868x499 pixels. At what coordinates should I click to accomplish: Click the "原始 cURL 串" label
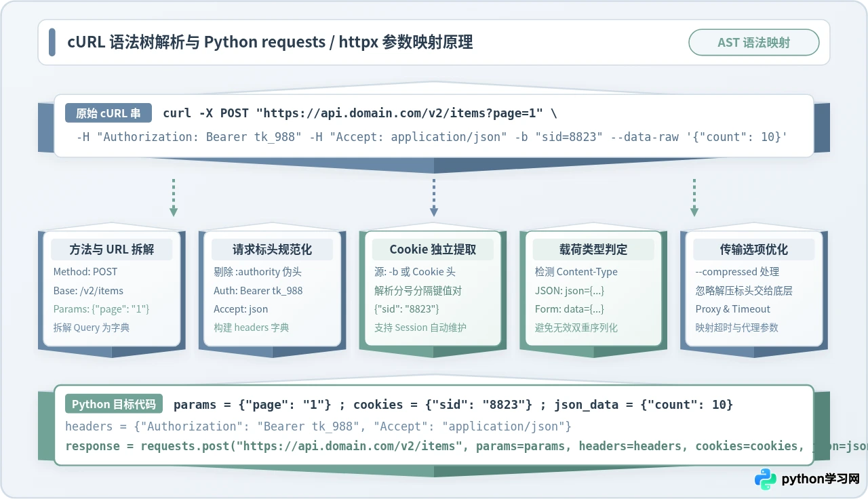click(108, 113)
